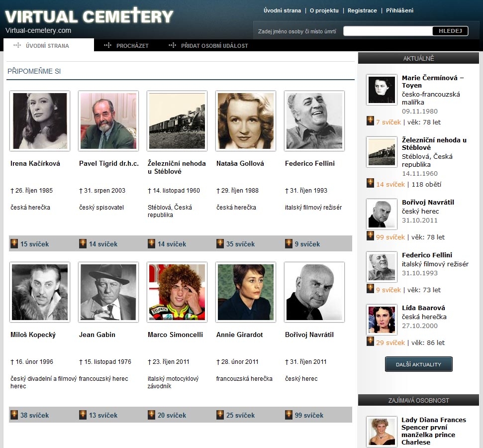Open Bořivoj Navrátil's large portrait
483x448 pixels.
pyautogui.click(x=314, y=292)
